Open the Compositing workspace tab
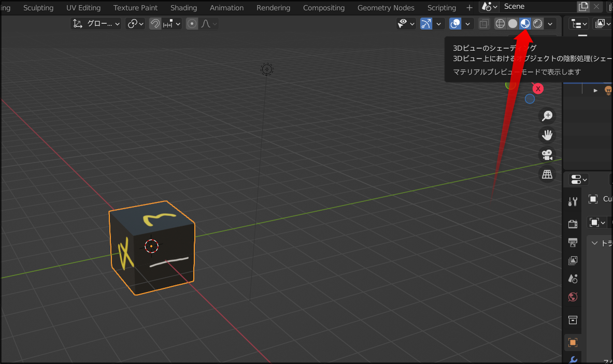The height and width of the screenshot is (364, 613). tap(324, 8)
